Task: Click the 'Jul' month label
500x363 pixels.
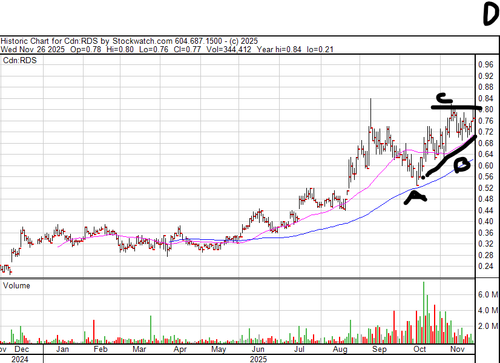Action: coord(299,349)
